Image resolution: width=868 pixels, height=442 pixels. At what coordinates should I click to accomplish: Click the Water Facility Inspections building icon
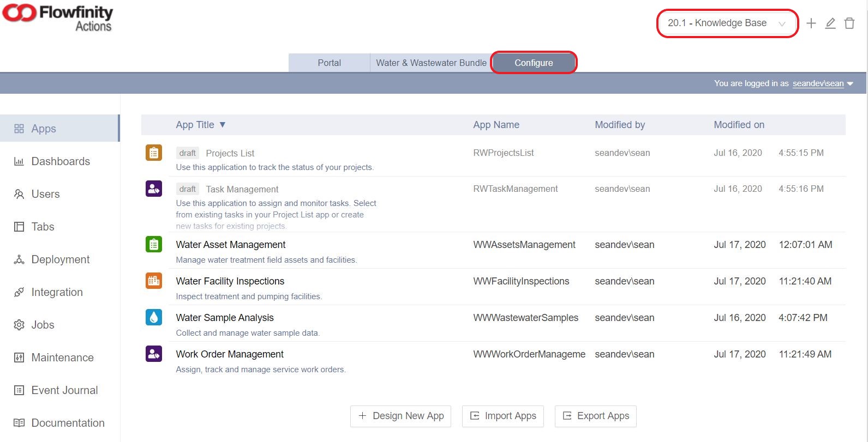click(154, 281)
